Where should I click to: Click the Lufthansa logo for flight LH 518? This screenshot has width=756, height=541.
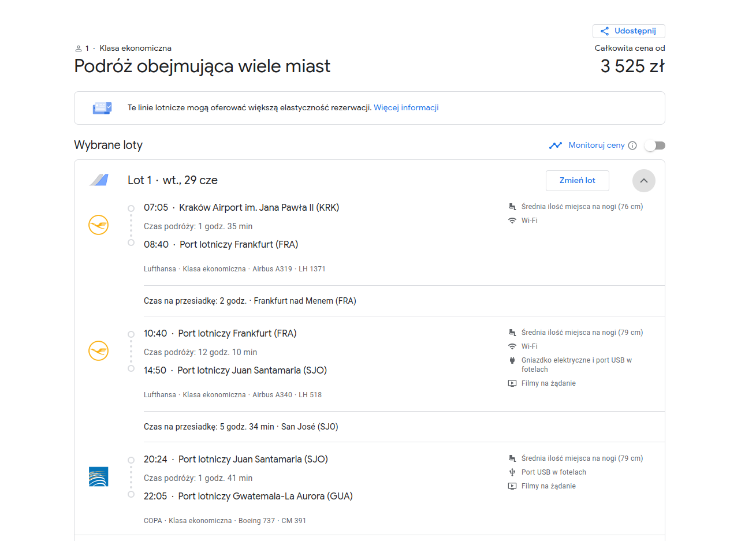(x=98, y=351)
